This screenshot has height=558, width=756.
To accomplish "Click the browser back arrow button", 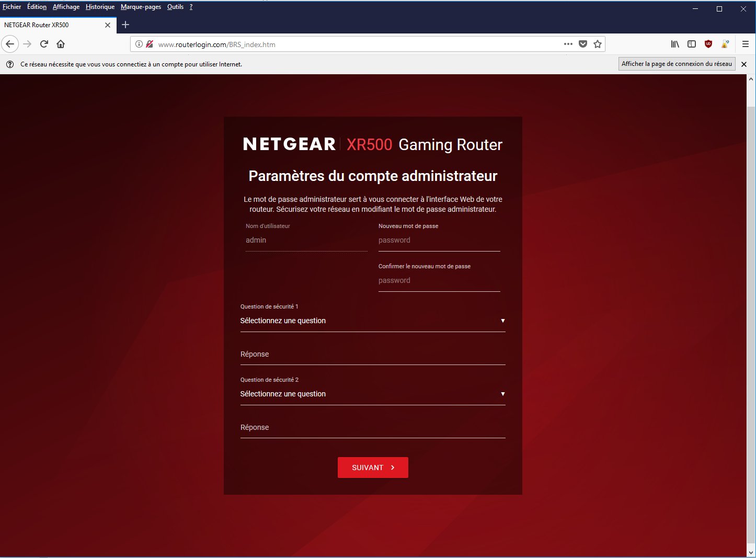I will (x=10, y=44).
